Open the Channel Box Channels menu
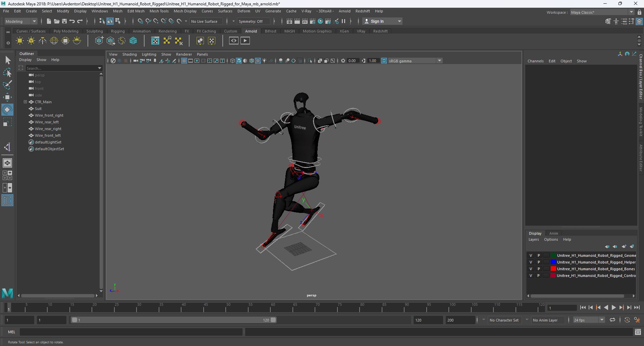 (535, 61)
